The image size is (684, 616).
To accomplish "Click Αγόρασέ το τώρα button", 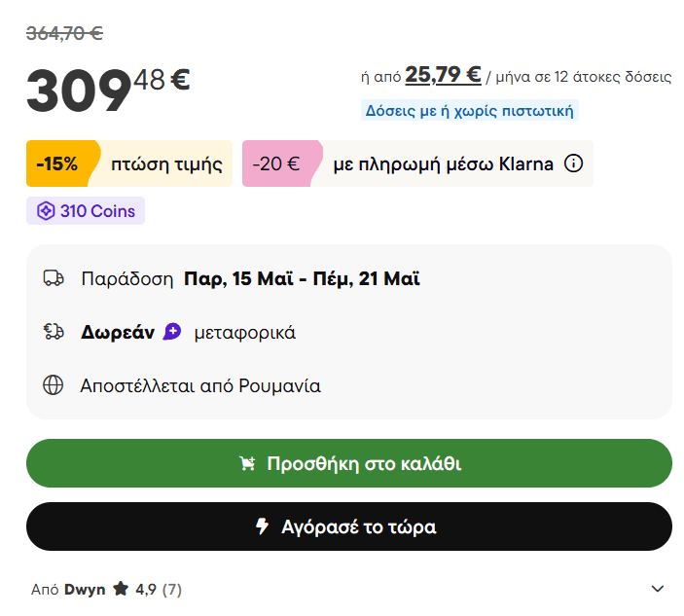I will pyautogui.click(x=349, y=526).
